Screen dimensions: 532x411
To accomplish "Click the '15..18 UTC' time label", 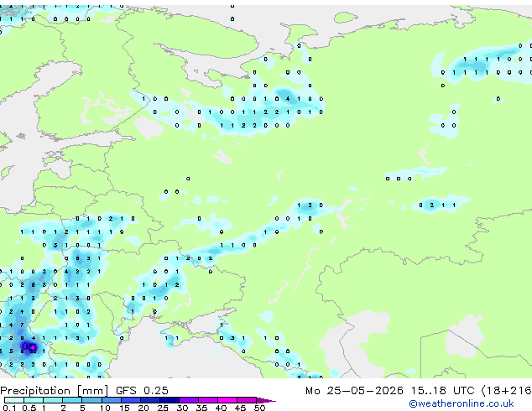I will pyautogui.click(x=442, y=391).
